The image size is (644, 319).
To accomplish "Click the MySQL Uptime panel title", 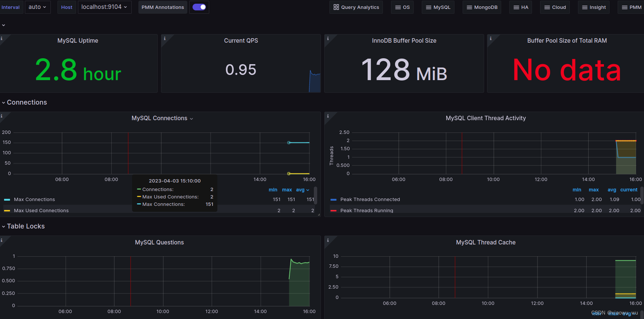I will [x=78, y=41].
